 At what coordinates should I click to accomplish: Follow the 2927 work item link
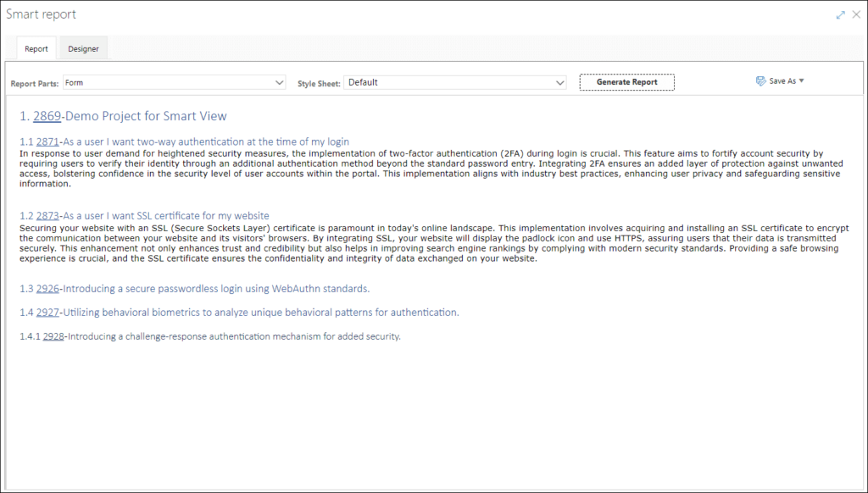point(47,313)
